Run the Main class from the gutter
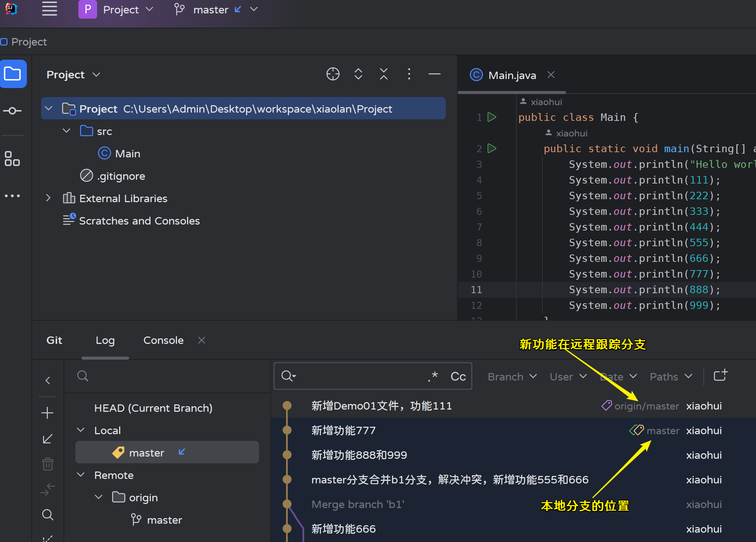 [492, 117]
